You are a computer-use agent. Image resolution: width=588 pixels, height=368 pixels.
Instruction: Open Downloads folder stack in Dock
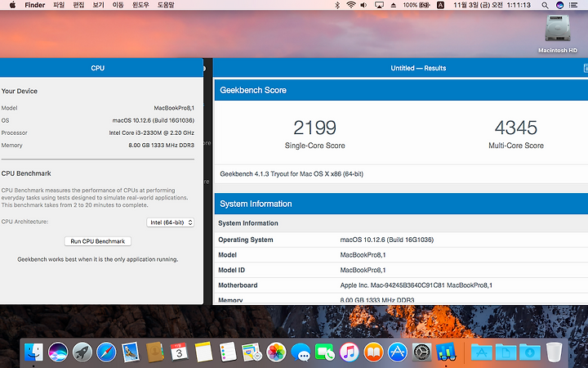530,352
